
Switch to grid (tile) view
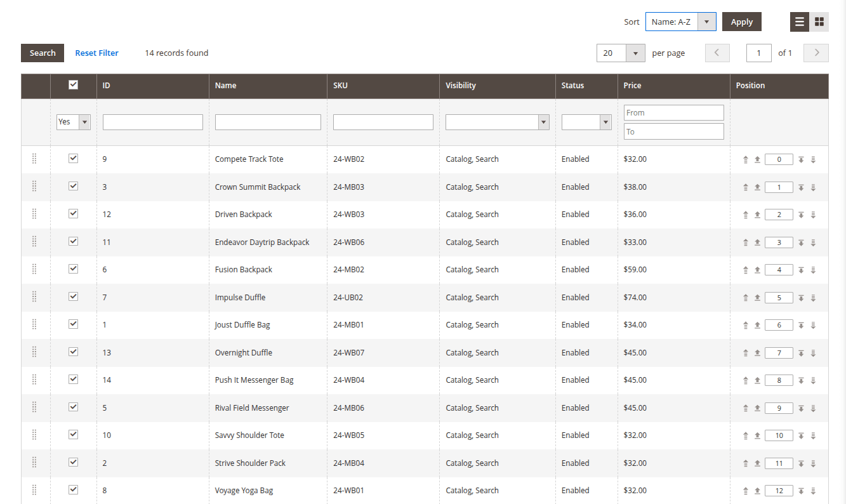coord(819,22)
